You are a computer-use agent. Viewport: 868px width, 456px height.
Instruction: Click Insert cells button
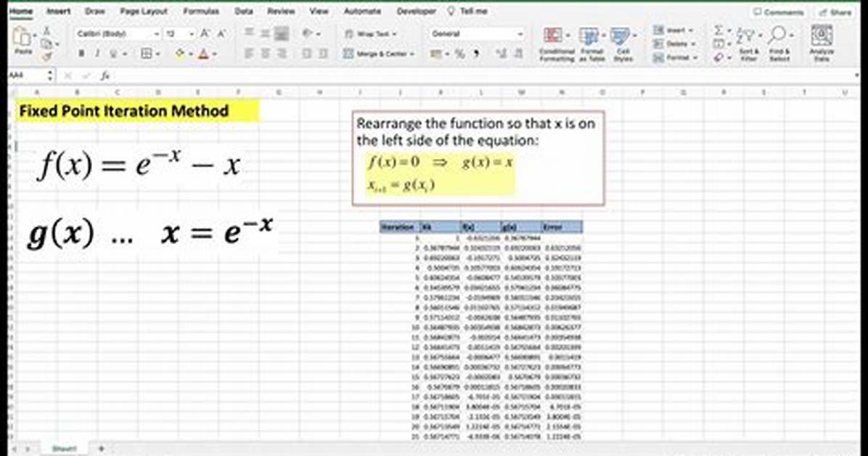click(x=673, y=30)
